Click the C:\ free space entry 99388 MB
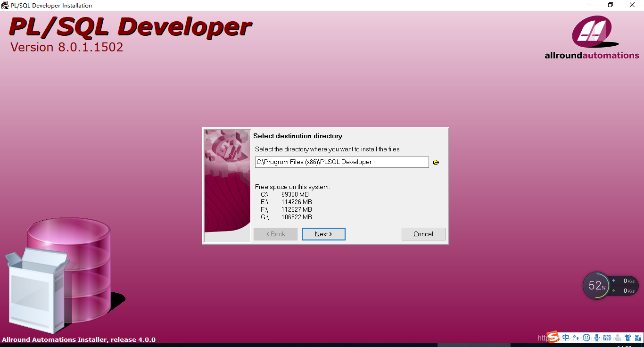This screenshot has width=644, height=347. [285, 194]
